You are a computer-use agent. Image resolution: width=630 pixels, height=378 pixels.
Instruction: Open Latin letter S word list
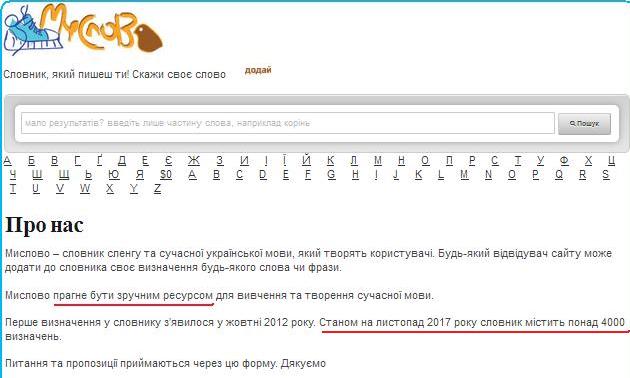(606, 175)
